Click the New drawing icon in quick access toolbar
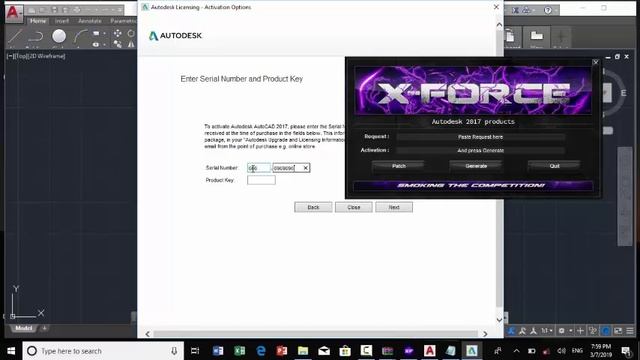This screenshot has height=360, width=640. coord(32,9)
